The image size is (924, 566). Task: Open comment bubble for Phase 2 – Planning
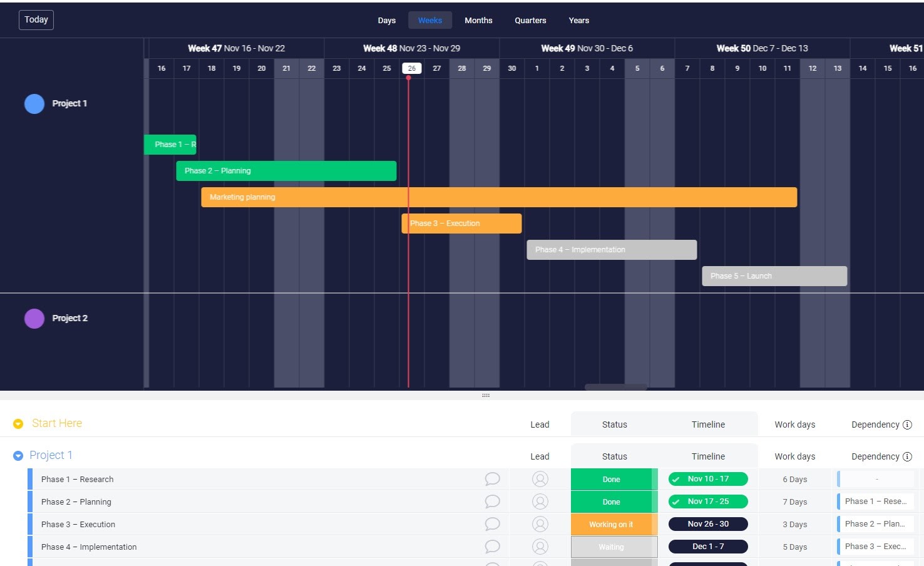pos(492,502)
